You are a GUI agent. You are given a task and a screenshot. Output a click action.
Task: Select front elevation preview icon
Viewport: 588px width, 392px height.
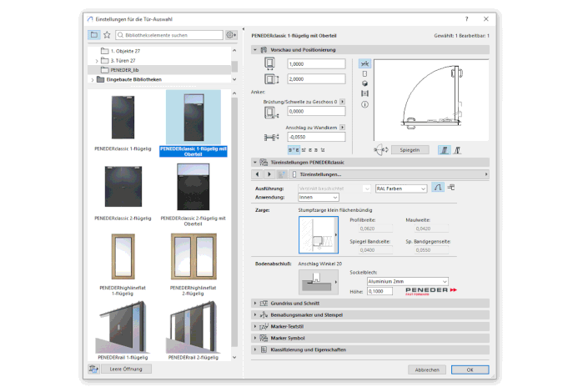coord(364,74)
